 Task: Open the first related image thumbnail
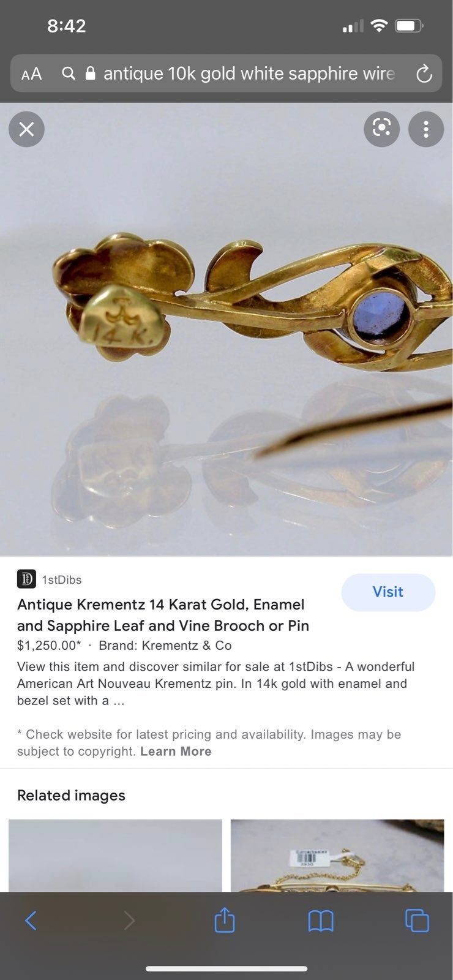[x=115, y=855]
